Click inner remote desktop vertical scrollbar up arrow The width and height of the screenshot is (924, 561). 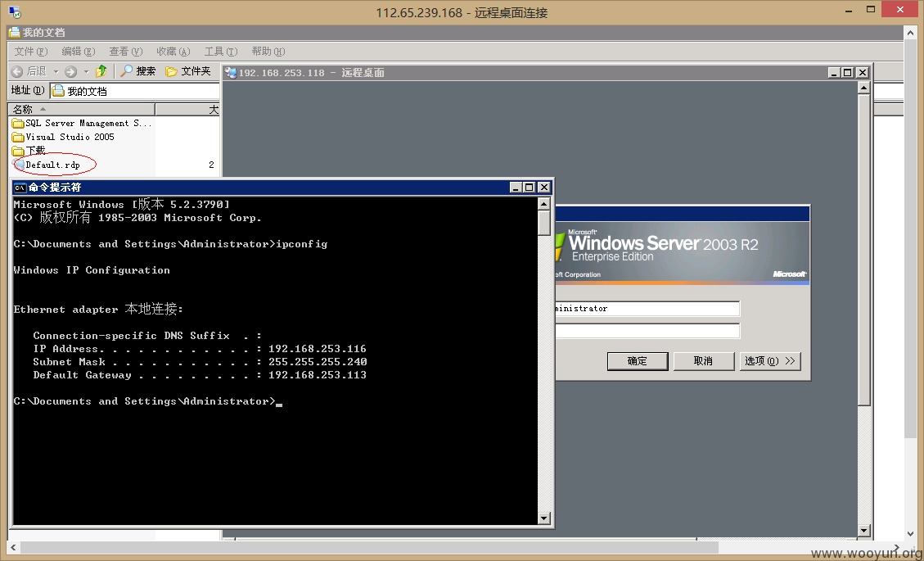coord(863,88)
